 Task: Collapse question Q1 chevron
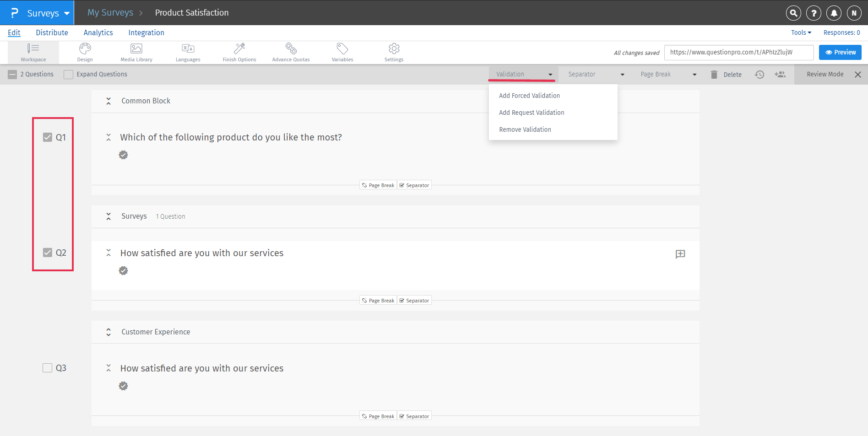pos(108,137)
